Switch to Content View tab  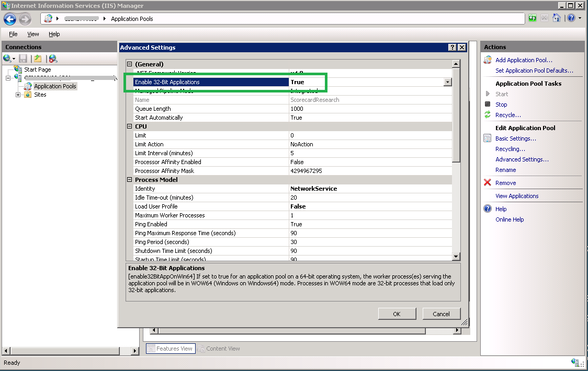tap(219, 349)
